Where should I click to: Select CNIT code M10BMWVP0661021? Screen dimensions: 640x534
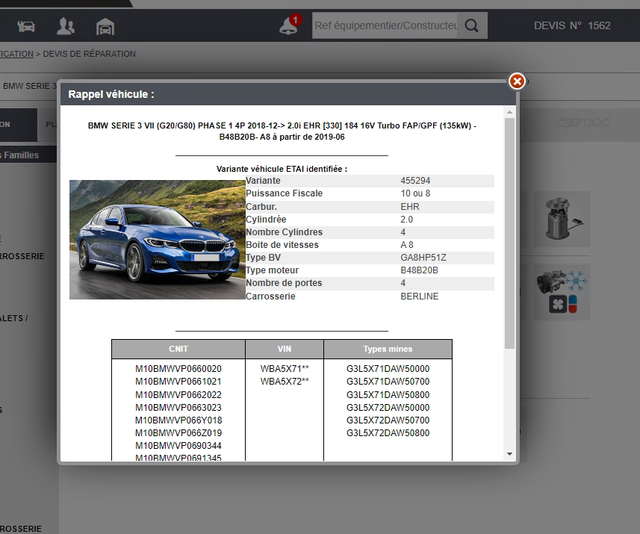pos(178,382)
